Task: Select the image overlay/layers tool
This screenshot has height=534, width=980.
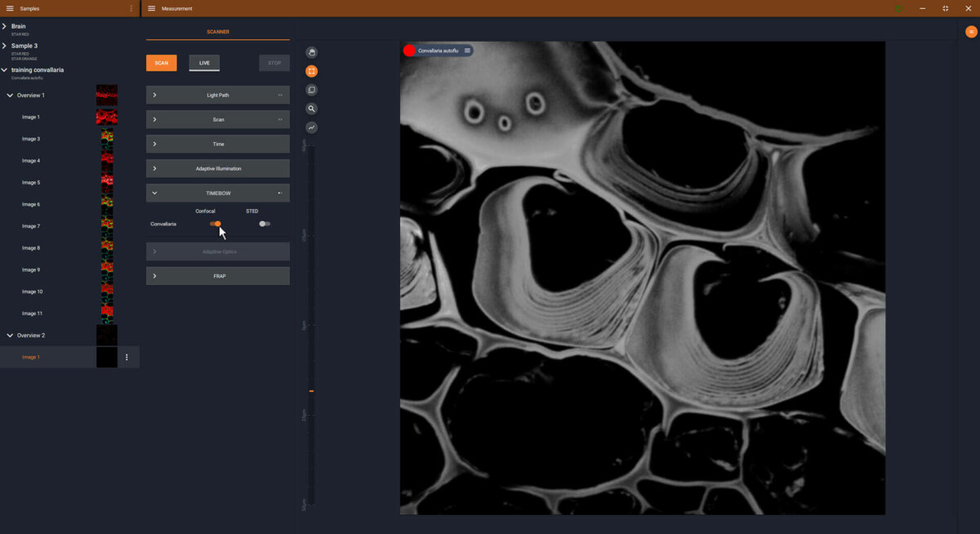Action: coord(311,90)
